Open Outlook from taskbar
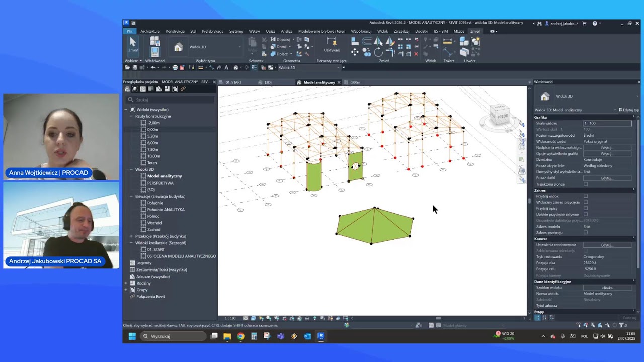This screenshot has height=362, width=644. 307,336
